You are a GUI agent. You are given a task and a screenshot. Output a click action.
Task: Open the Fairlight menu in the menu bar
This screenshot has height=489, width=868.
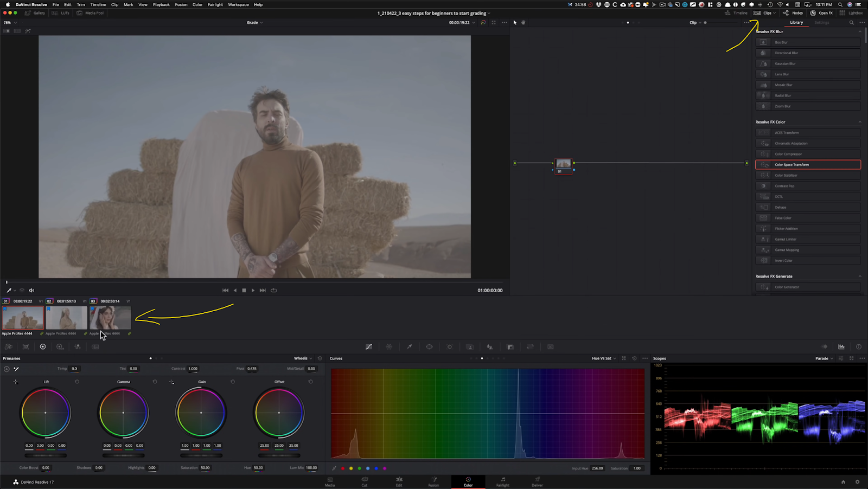coord(215,4)
